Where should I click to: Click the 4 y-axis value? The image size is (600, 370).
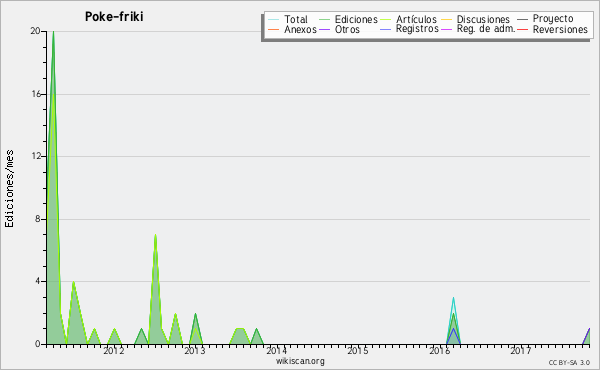(x=38, y=281)
